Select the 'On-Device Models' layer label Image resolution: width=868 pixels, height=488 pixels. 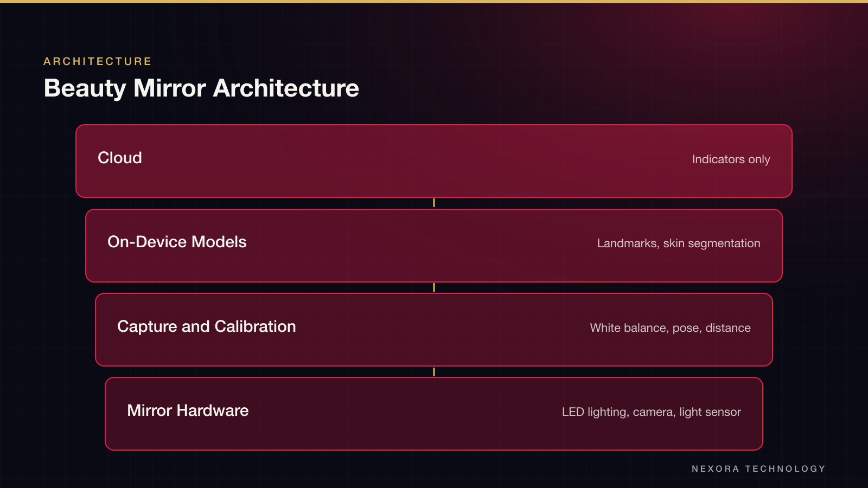pyautogui.click(x=177, y=242)
